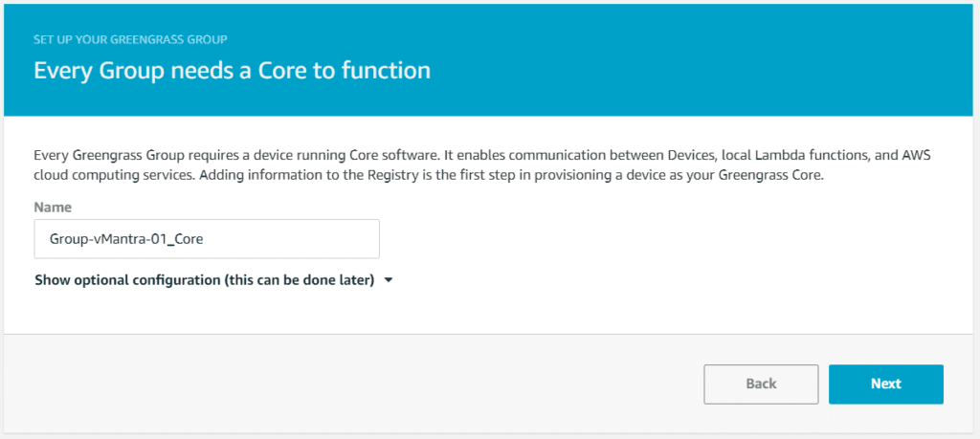Click the "Every Group needs a Core" heading

[232, 70]
